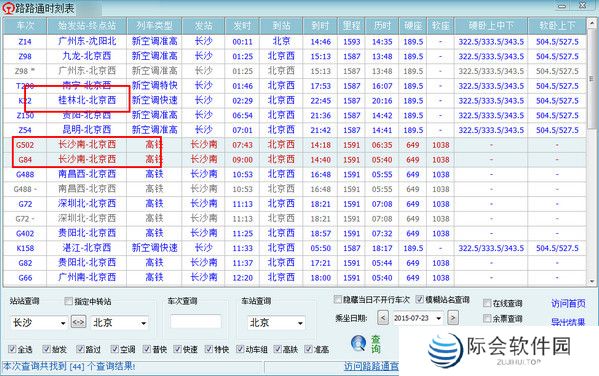
Task: Click the scrollbar down arrow
Action: coord(592,282)
